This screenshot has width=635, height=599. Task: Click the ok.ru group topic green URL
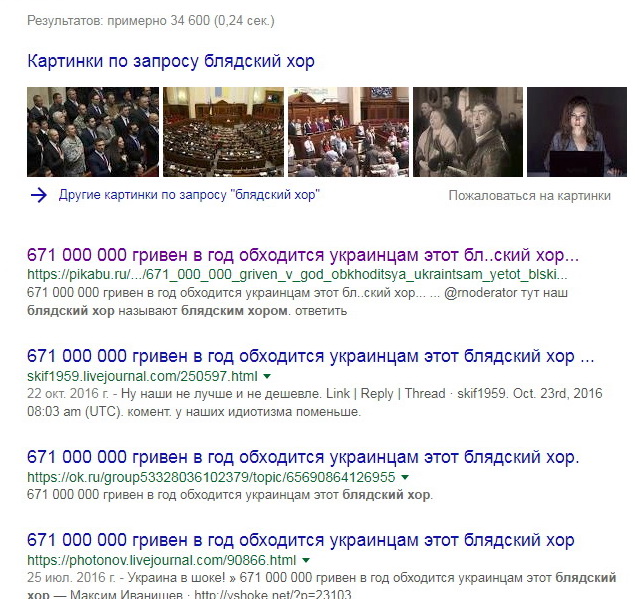click(x=211, y=477)
